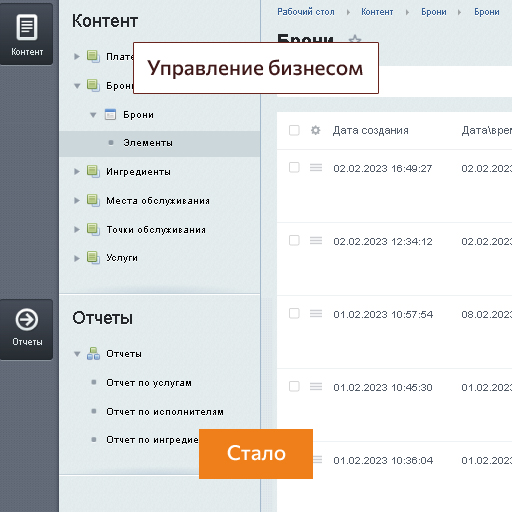The height and width of the screenshot is (512, 512).
Task: Sort by Дата создания column header
Action: point(370,130)
